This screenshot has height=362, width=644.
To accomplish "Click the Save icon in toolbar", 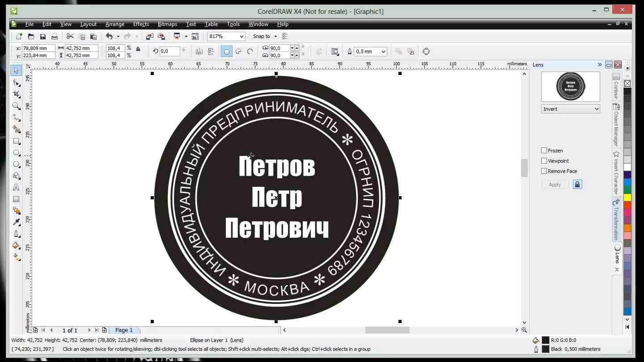I will point(43,37).
